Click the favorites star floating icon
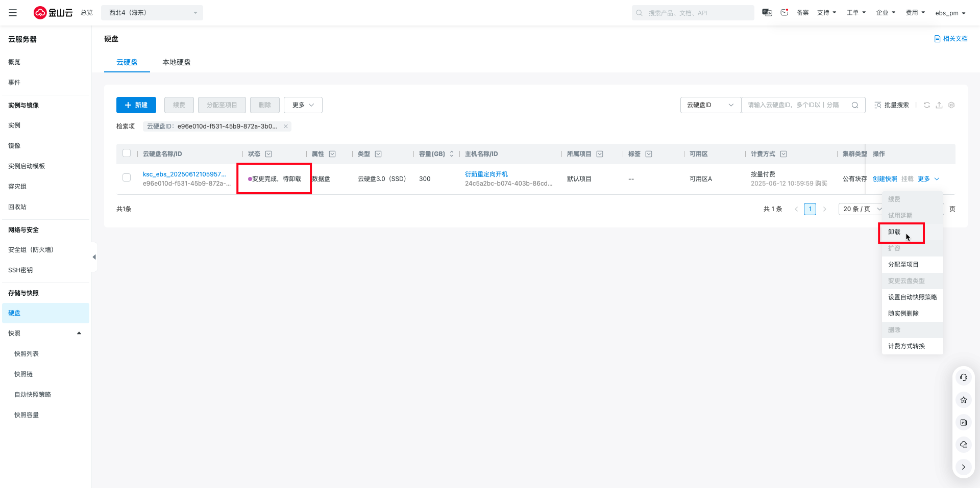 963,400
